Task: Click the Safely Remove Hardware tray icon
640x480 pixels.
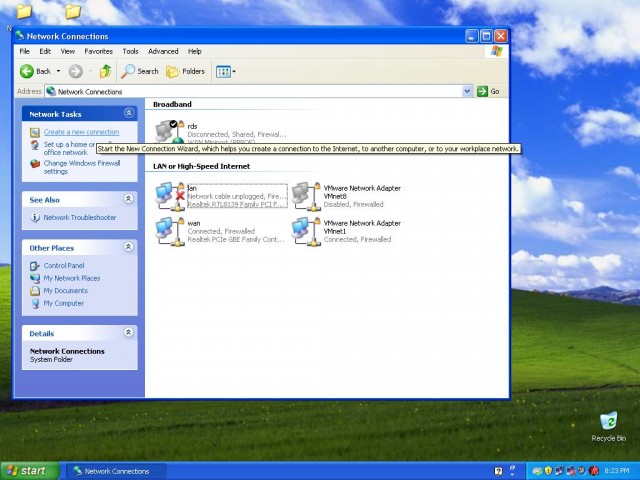Action: click(538, 471)
